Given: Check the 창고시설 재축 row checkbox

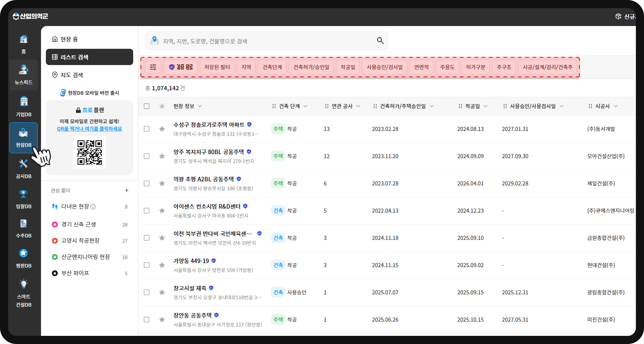Looking at the screenshot, I should coord(147,292).
